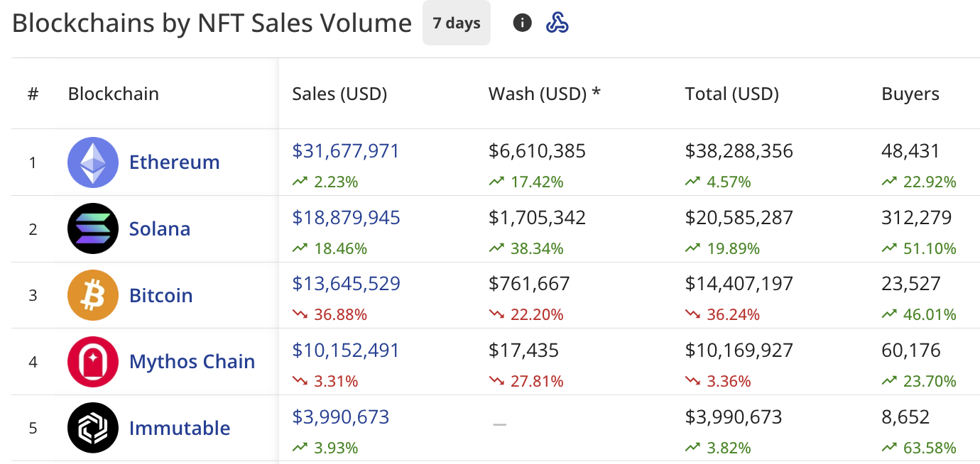Open the Solana blockchain link

pos(160,229)
